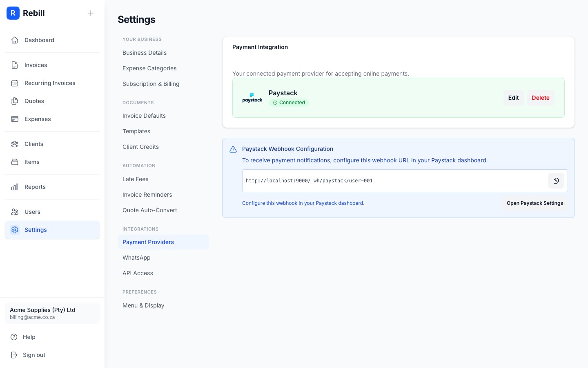Click the Expenses card icon
The height and width of the screenshot is (368, 588).
pyautogui.click(x=15, y=119)
